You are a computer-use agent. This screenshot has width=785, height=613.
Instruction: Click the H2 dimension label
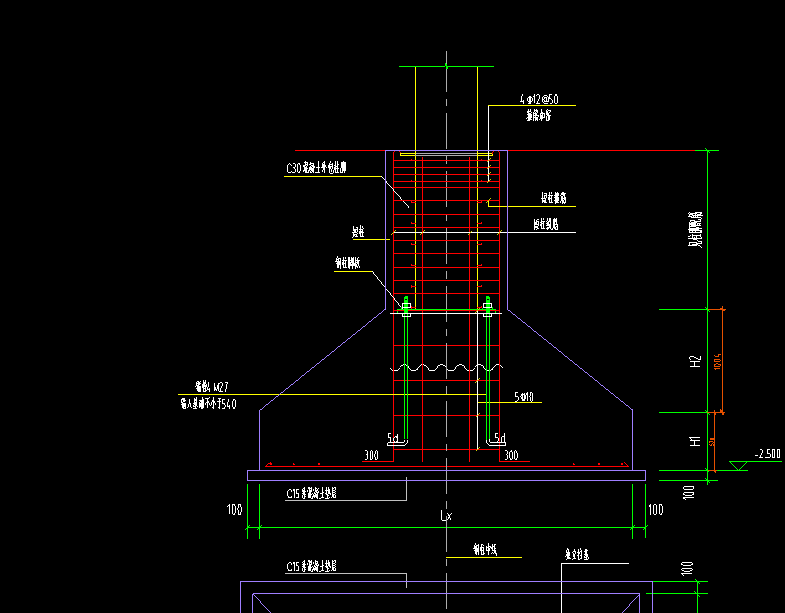click(695, 362)
